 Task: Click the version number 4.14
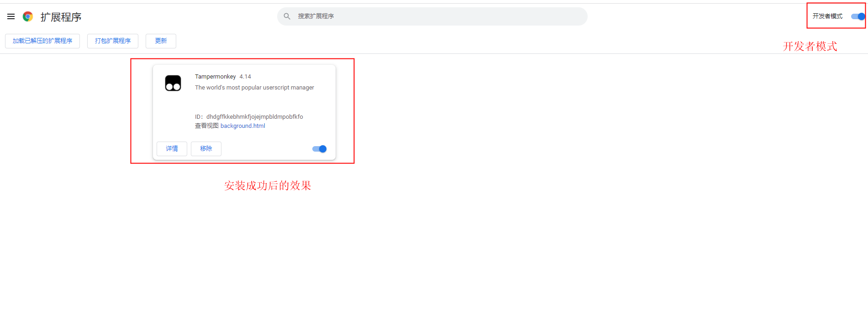point(245,77)
